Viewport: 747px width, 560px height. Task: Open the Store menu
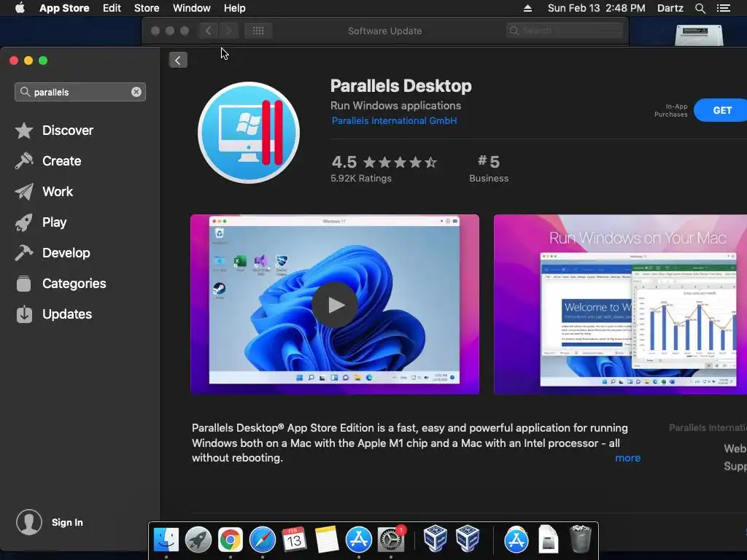(x=147, y=8)
